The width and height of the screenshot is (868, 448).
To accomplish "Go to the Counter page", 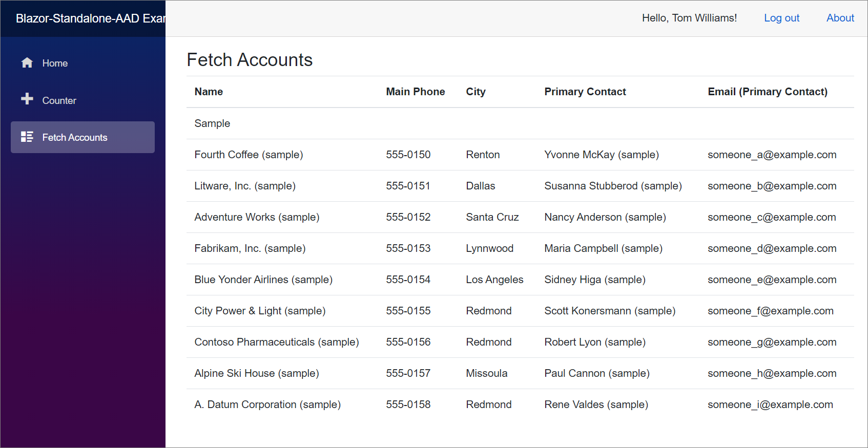I will pos(59,101).
